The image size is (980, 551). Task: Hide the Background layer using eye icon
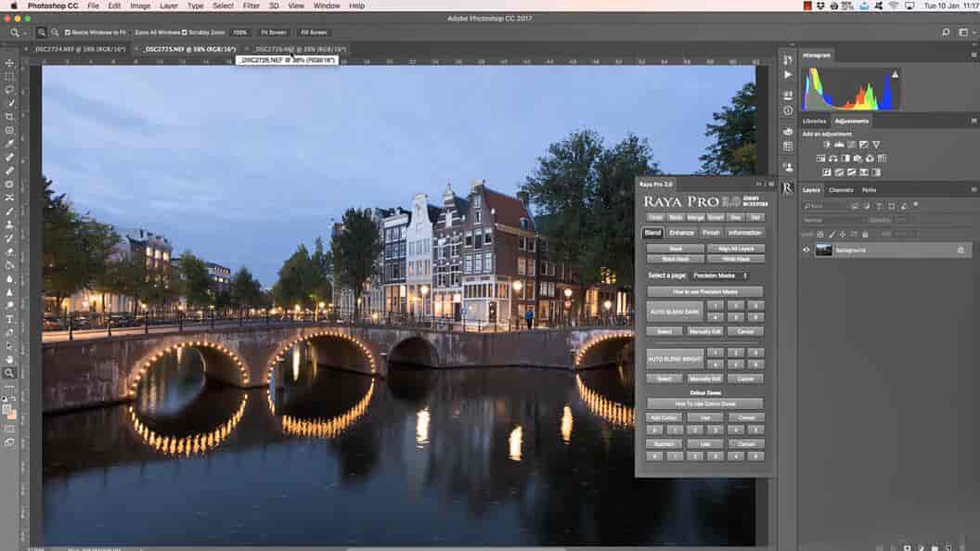coord(806,250)
